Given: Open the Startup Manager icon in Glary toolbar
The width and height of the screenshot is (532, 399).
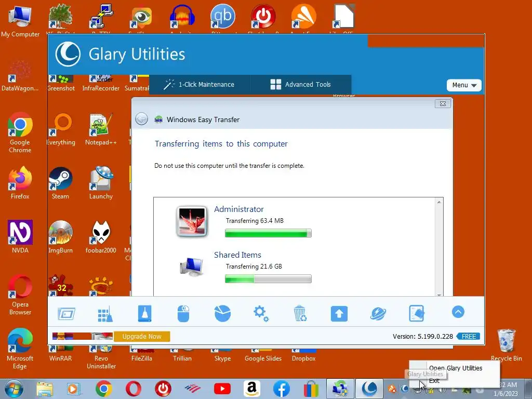Looking at the screenshot, I should coord(66,313).
